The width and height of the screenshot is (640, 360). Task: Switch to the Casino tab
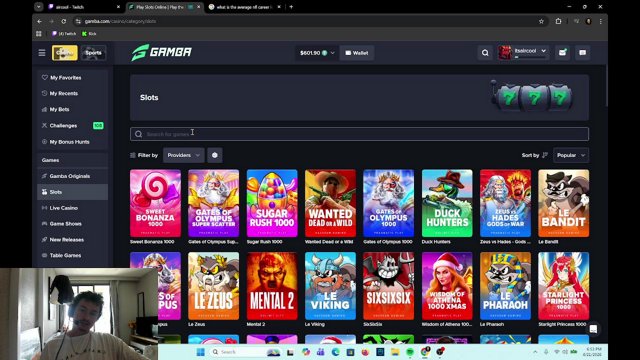(x=64, y=53)
